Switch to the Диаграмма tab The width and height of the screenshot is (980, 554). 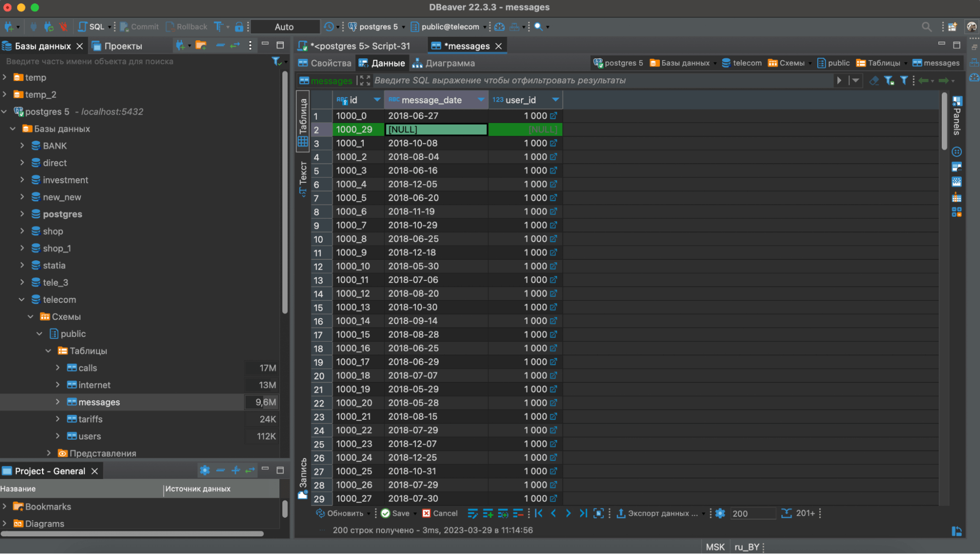click(444, 63)
